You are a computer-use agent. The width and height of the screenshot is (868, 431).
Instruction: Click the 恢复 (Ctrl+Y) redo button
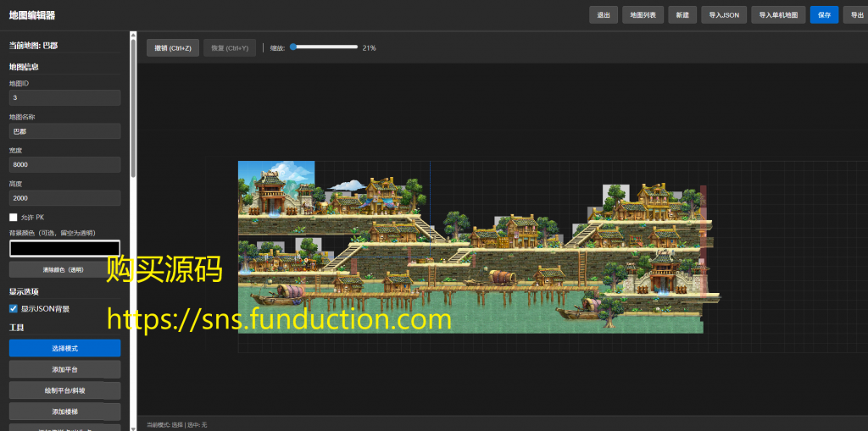(230, 48)
